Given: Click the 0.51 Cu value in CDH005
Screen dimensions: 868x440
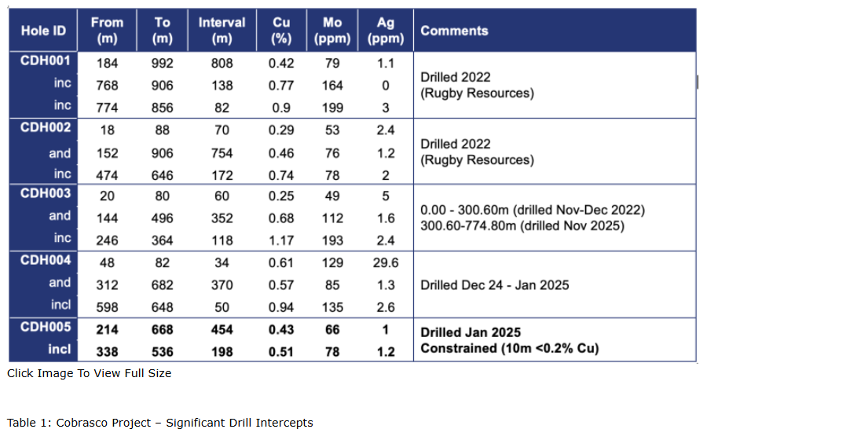Looking at the screenshot, I should (281, 352).
